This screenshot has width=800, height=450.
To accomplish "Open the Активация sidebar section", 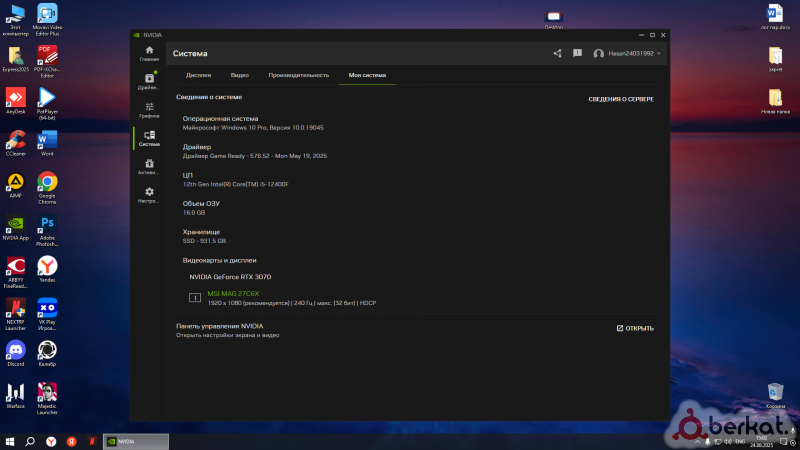I will 149,165.
